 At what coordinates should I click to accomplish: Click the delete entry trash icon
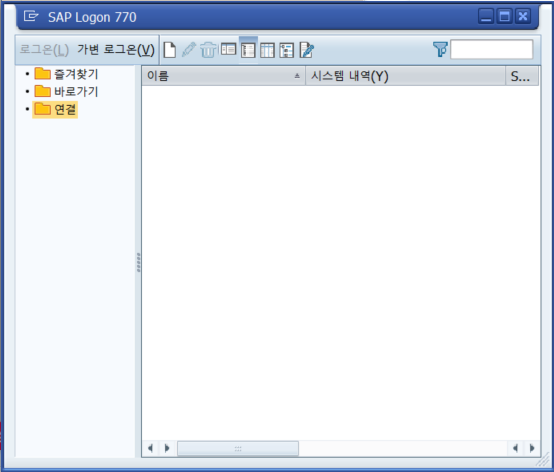[208, 50]
